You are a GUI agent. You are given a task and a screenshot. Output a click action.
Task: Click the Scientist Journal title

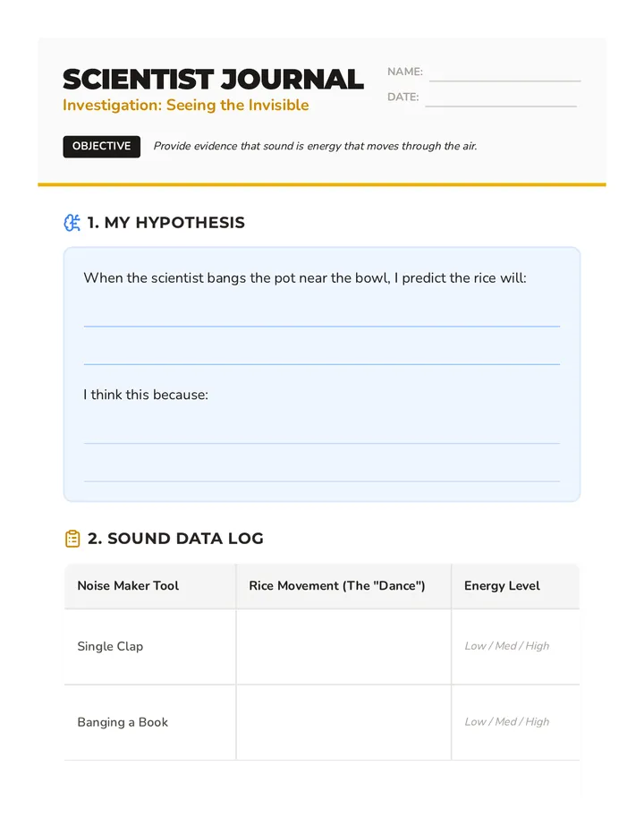coord(213,80)
